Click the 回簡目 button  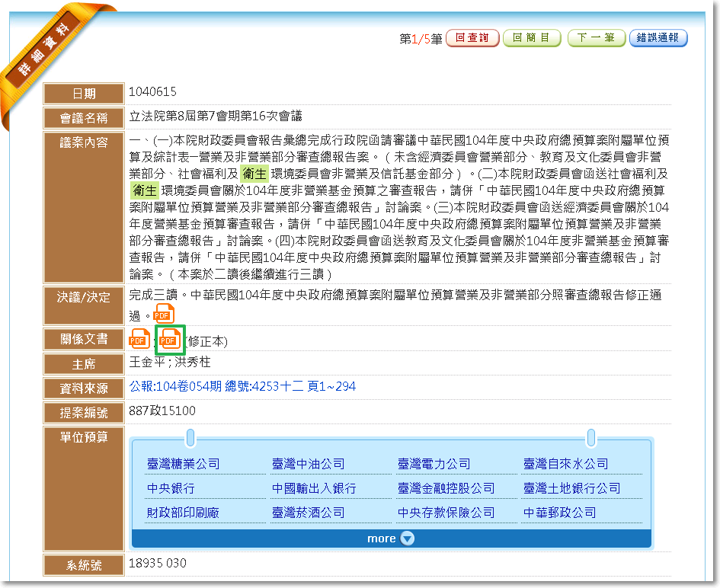(531, 38)
